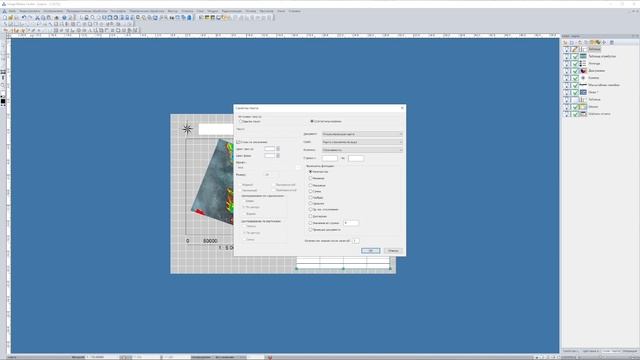
Task: Expand the arrow beside the compass layer row
Action: click(x=566, y=78)
